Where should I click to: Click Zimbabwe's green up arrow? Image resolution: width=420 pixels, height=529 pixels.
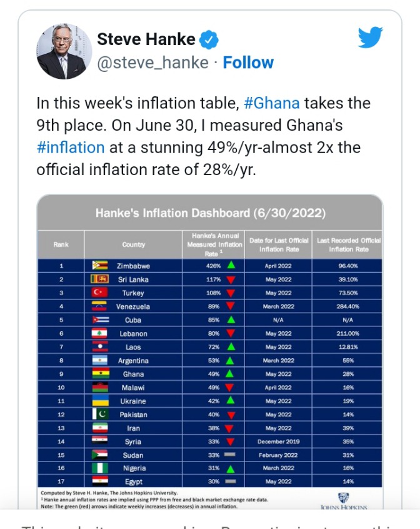click(x=231, y=265)
